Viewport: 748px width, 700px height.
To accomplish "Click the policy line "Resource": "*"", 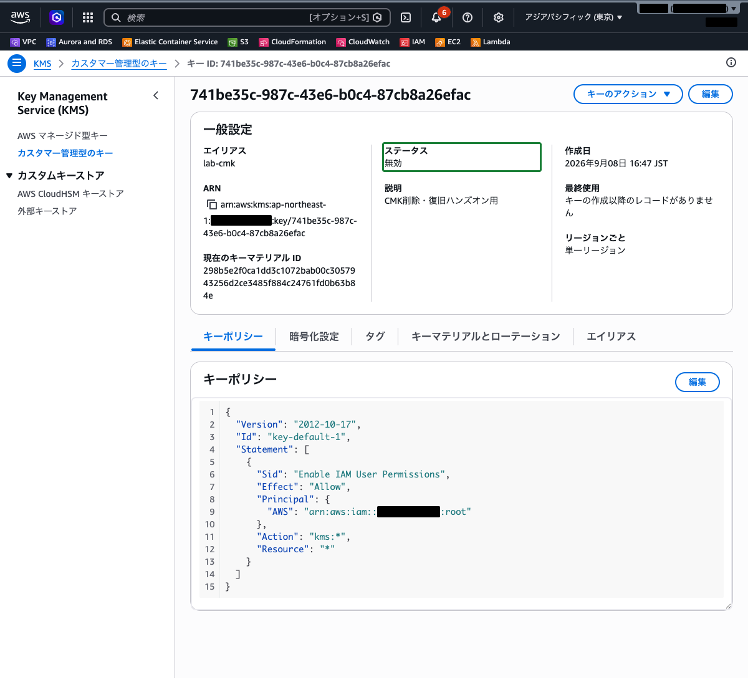I will pyautogui.click(x=295, y=549).
